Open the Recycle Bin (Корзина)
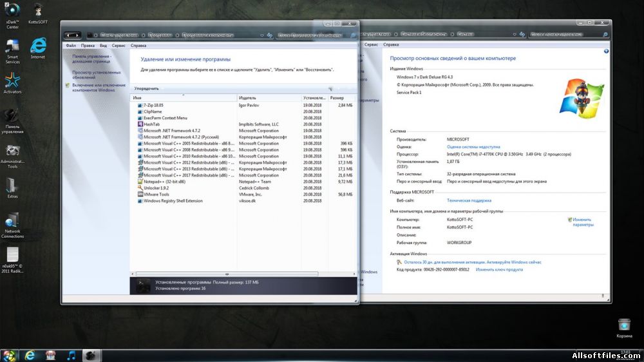This screenshot has width=644, height=362. point(624,327)
